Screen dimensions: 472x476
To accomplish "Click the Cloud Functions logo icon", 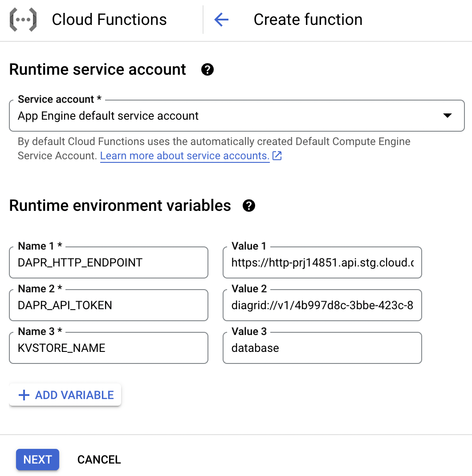I will pos(23,20).
